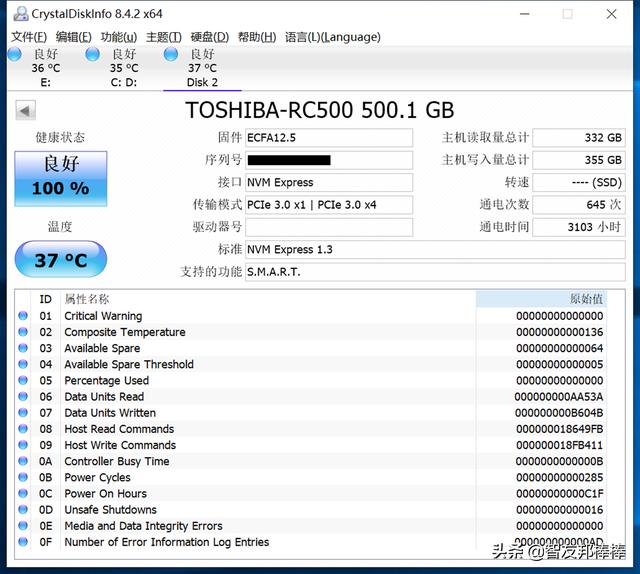Go to previous disk with left arrow
Image resolution: width=640 pixels, height=574 pixels.
pyautogui.click(x=25, y=111)
